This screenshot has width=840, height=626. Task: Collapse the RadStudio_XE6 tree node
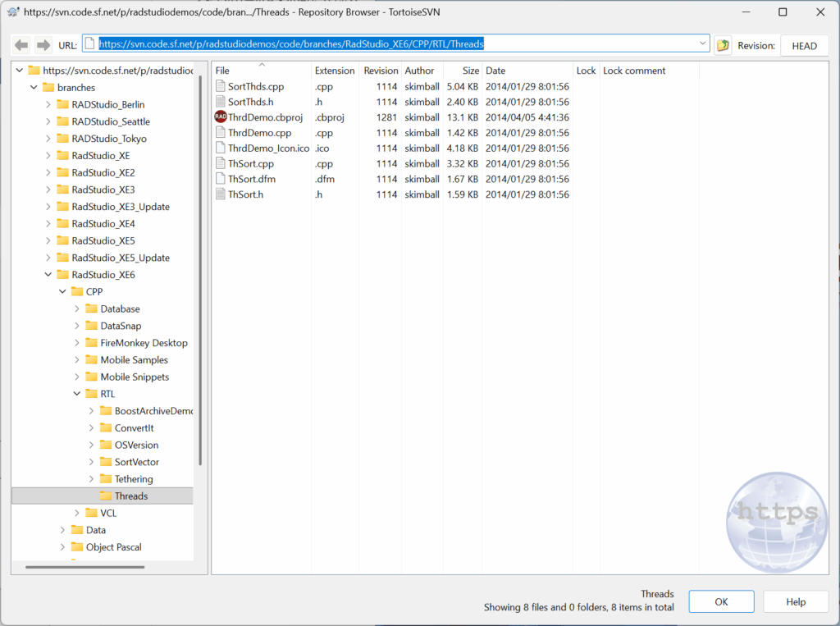(48, 275)
